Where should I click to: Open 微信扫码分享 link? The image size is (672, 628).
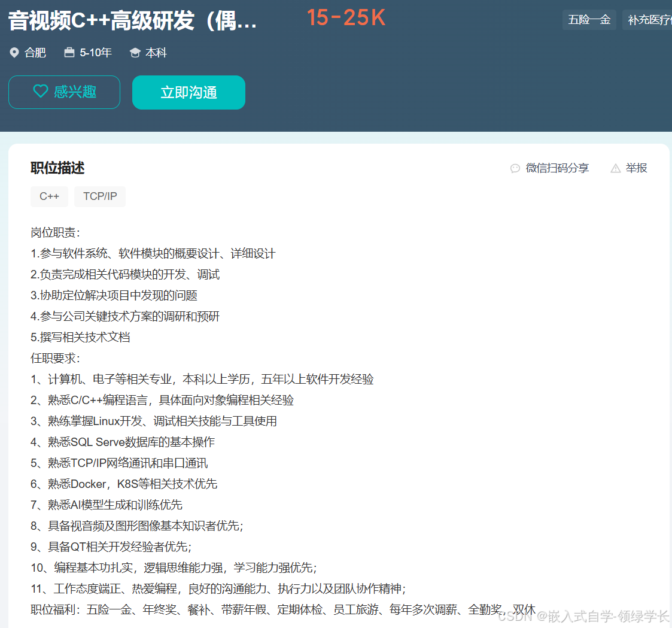pyautogui.click(x=557, y=168)
